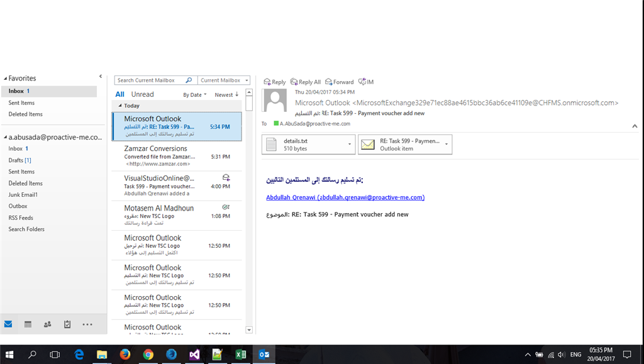The image size is (644, 364).
Task: Open Current Mailbox scope dropdown
Action: (224, 80)
